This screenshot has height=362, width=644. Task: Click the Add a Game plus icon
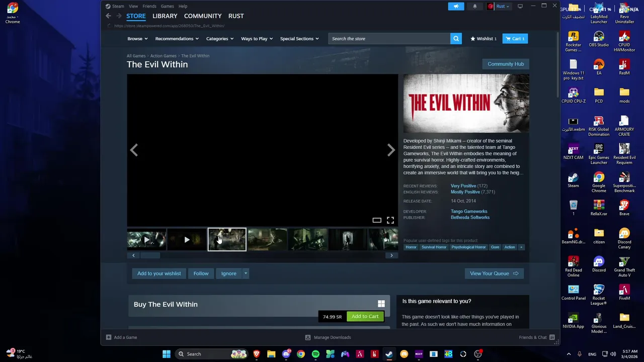109,337
